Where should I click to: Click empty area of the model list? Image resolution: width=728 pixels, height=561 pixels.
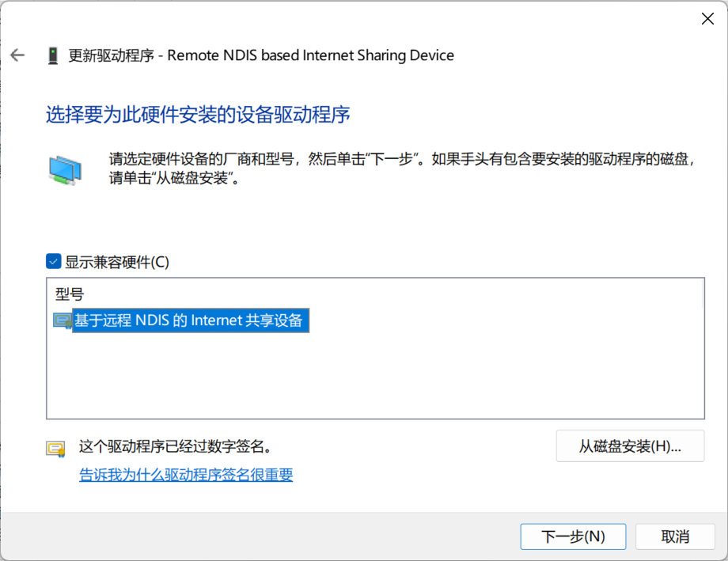tap(375, 376)
